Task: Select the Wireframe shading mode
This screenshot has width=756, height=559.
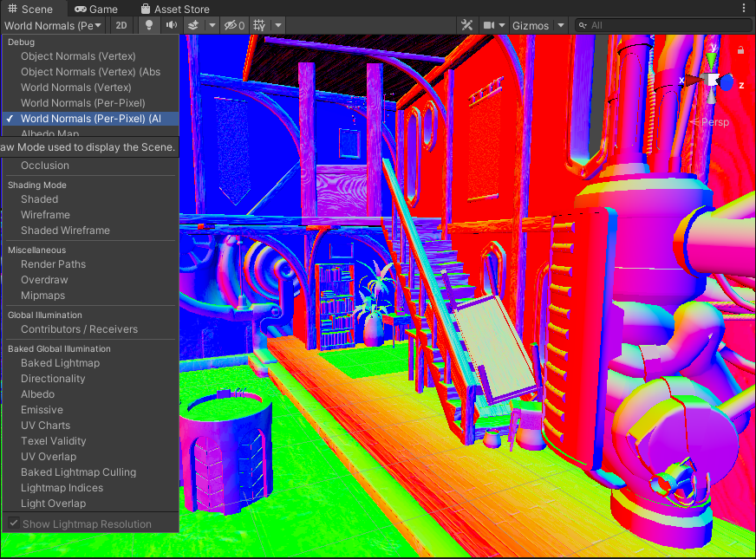Action: 45,214
